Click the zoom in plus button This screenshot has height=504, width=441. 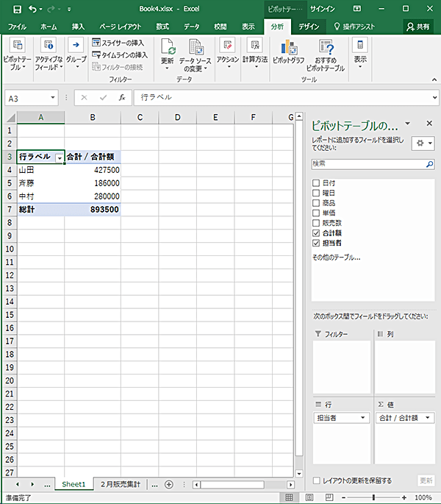pyautogui.click(x=404, y=497)
